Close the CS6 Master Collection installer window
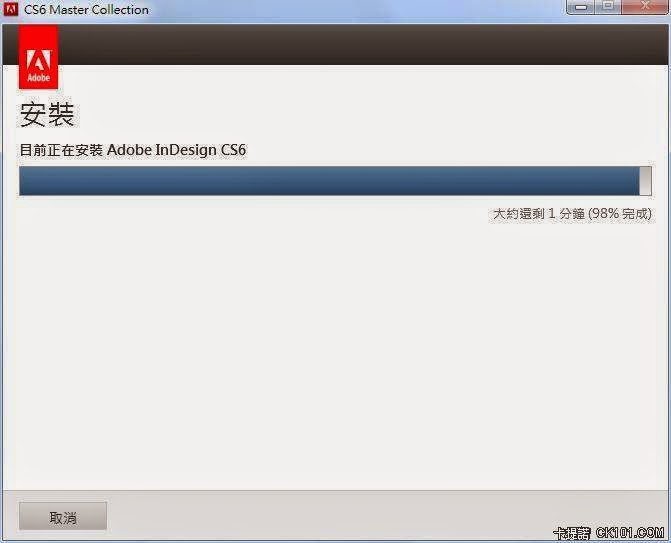Screen dimensions: 671x543 pyautogui.click(x=645, y=7)
